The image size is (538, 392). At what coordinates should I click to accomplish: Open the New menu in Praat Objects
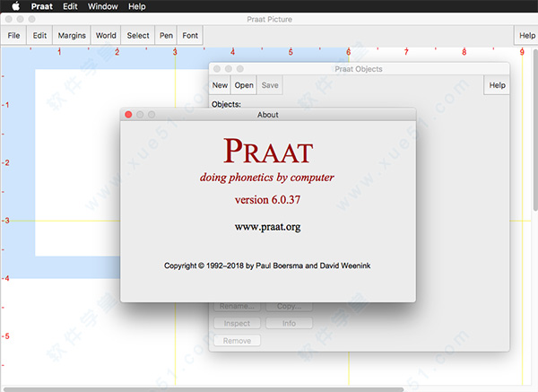220,85
